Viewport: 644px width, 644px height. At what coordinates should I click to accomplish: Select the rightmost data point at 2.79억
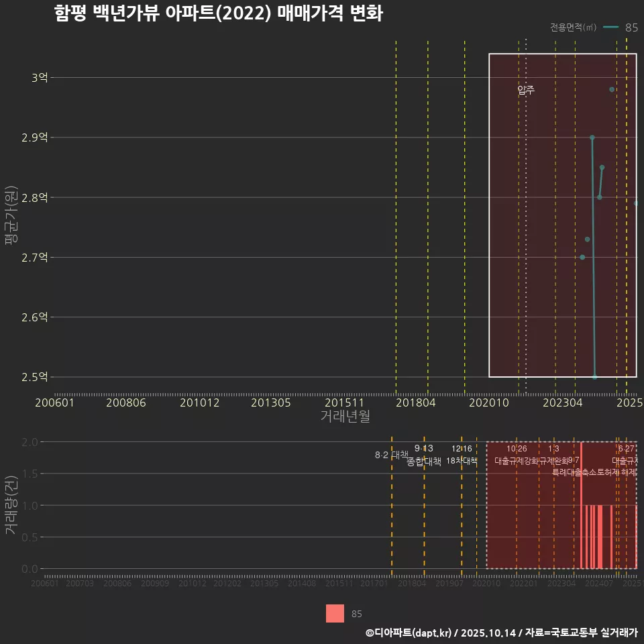click(636, 203)
